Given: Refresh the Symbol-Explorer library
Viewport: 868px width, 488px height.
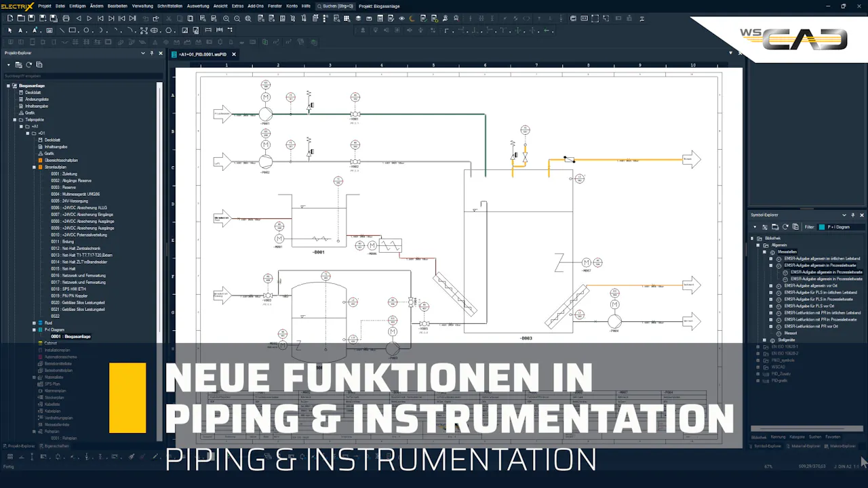Looking at the screenshot, I should [785, 227].
